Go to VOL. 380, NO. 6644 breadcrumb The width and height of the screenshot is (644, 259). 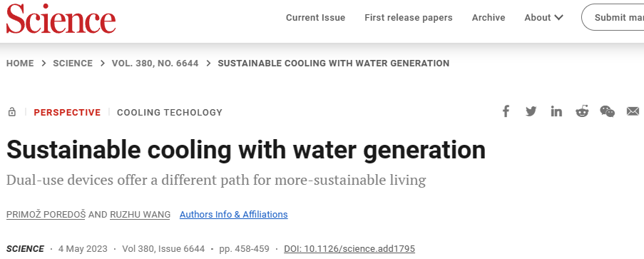click(155, 64)
